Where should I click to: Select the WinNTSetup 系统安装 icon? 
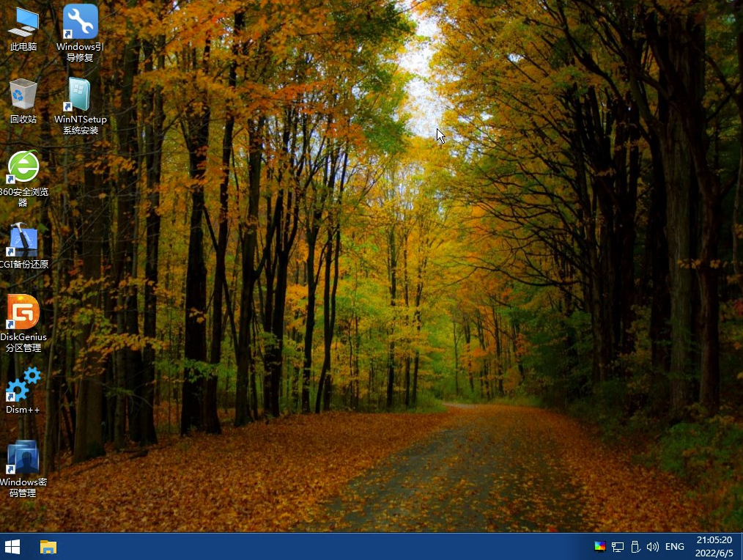[80, 94]
